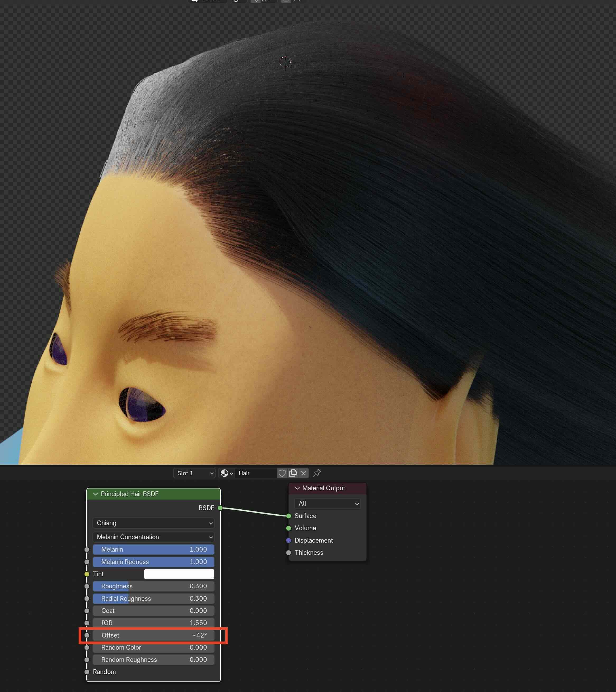
Task: Click the Coat value field
Action: point(153,611)
